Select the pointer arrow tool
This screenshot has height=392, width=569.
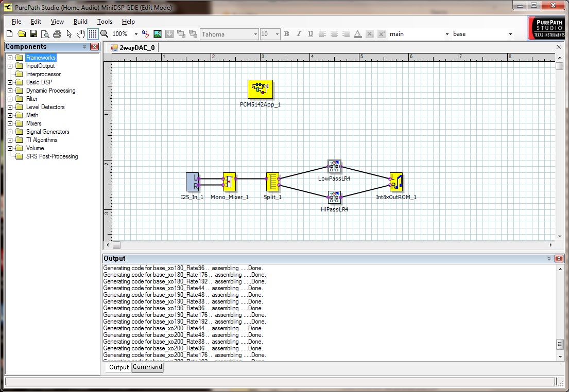coord(69,34)
